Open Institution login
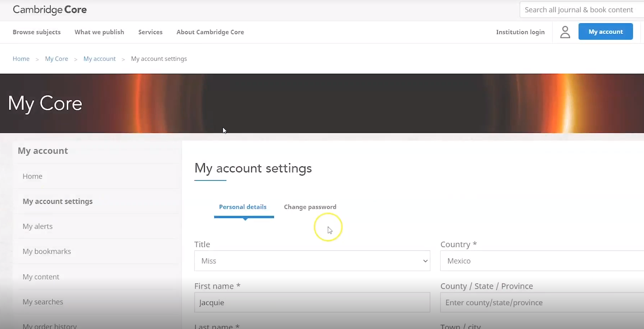Image resolution: width=644 pixels, height=329 pixels. click(x=520, y=32)
